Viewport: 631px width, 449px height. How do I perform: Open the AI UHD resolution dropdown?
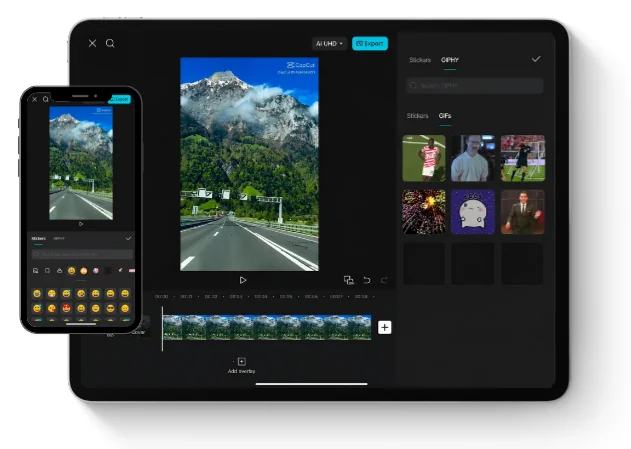tap(329, 43)
